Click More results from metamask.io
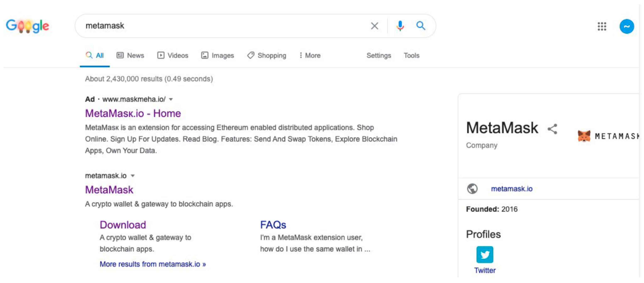 [x=153, y=264]
